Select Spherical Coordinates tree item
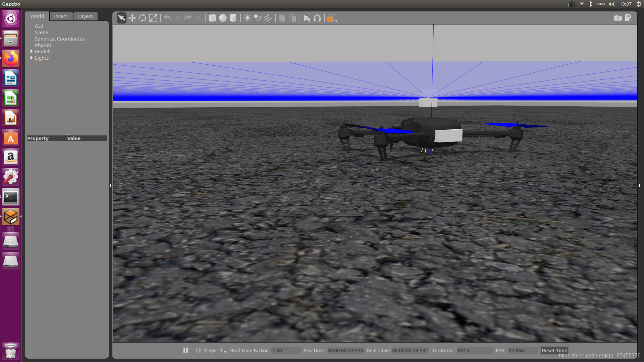644x362 pixels. click(x=60, y=39)
